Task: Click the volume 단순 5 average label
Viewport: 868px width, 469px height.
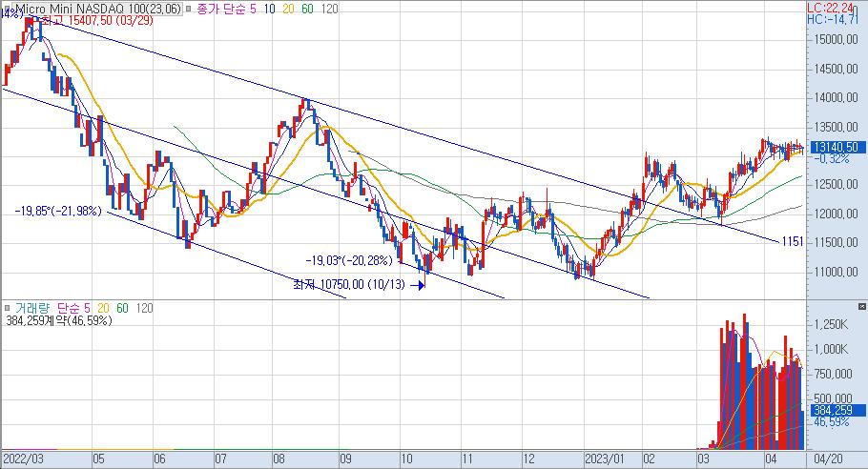Action: click(x=73, y=308)
